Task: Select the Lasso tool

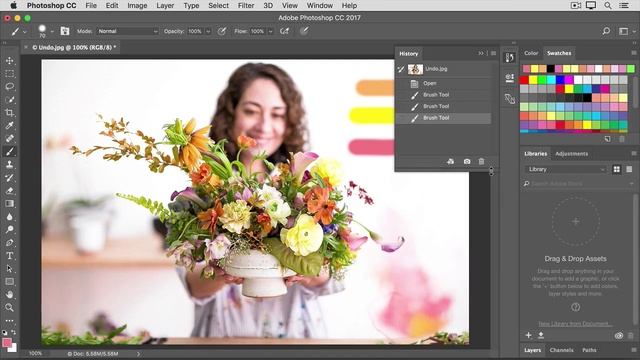Action: click(x=10, y=87)
